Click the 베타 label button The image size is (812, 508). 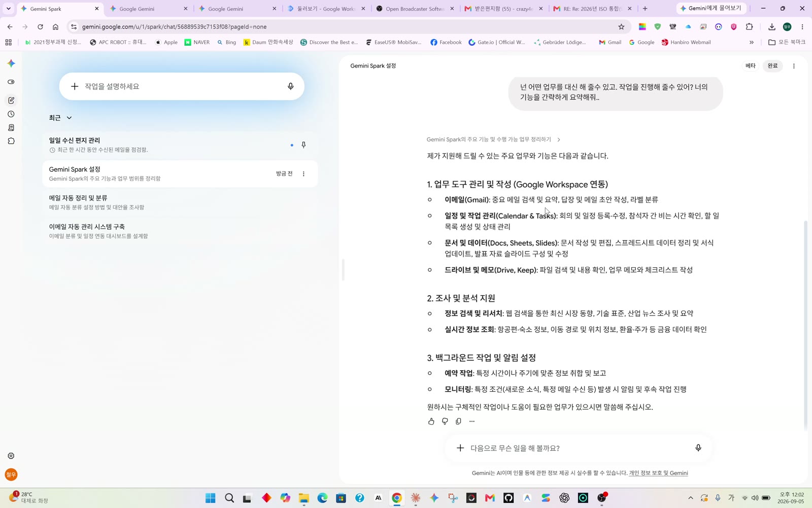coord(751,66)
